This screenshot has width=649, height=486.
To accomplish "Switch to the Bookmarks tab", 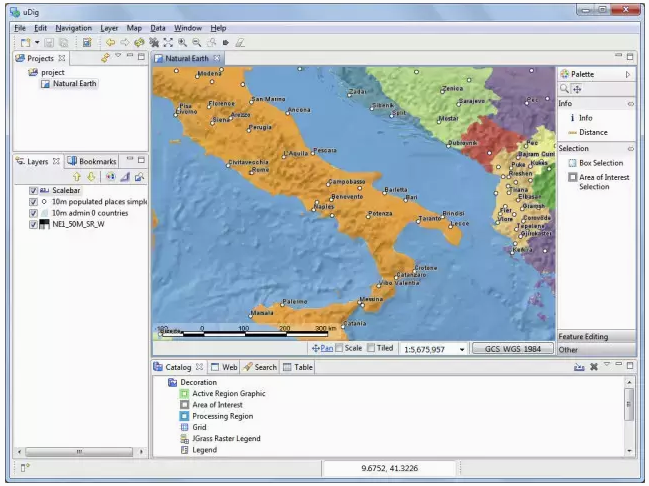I will pos(97,161).
